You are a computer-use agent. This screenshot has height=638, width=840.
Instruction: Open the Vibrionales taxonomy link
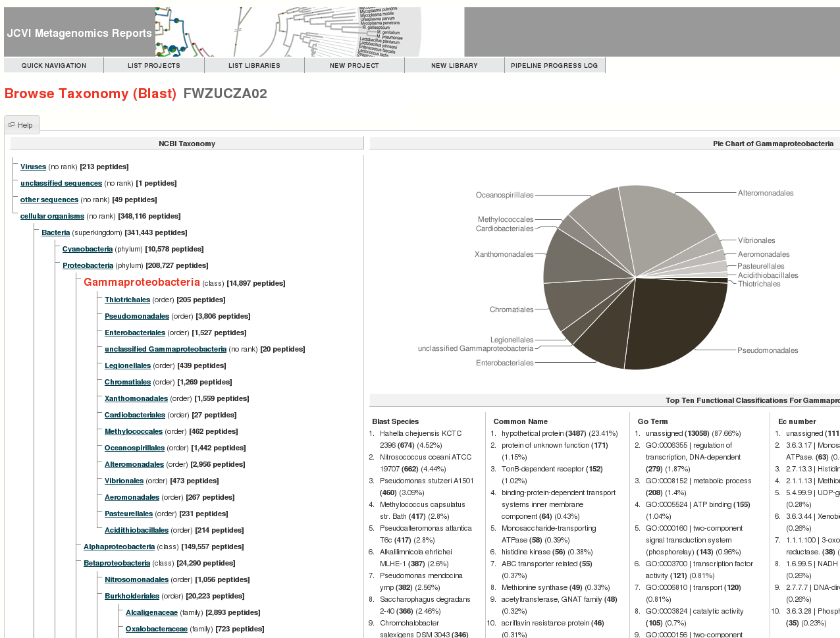pos(124,480)
